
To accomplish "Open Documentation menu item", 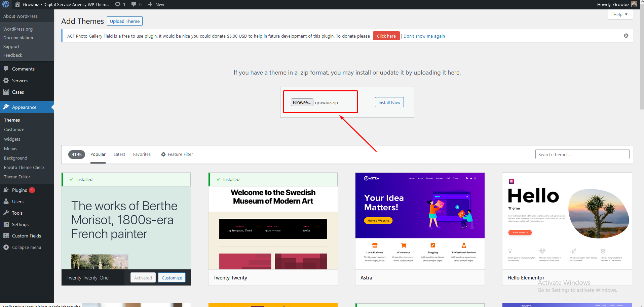I will tap(18, 38).
